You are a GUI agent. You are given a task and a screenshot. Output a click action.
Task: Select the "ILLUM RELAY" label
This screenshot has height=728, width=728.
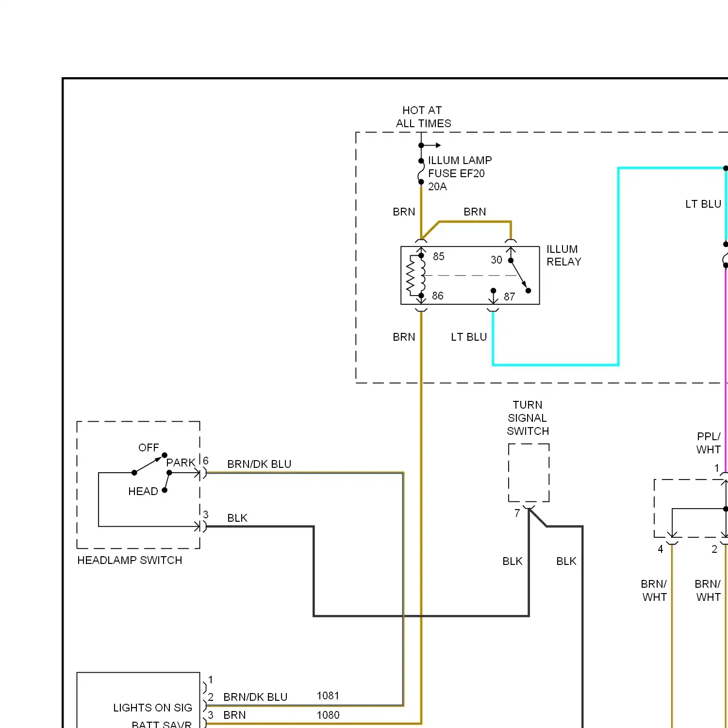tap(563, 255)
